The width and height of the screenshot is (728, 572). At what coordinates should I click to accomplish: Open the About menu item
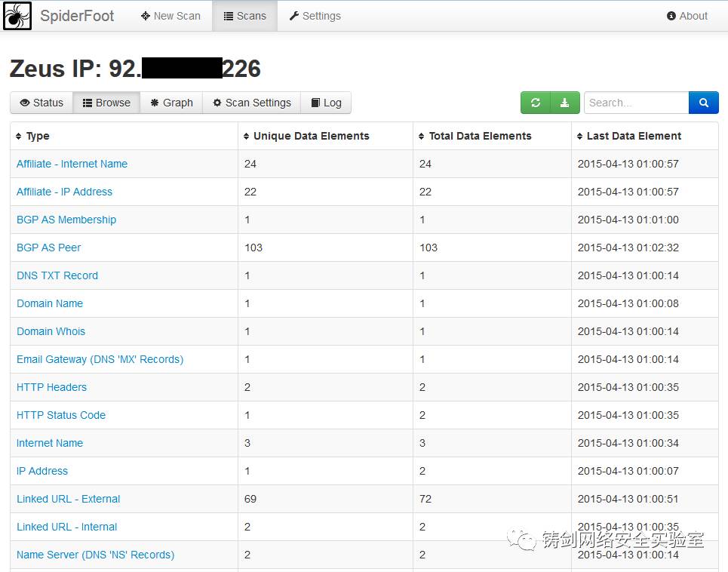[687, 16]
